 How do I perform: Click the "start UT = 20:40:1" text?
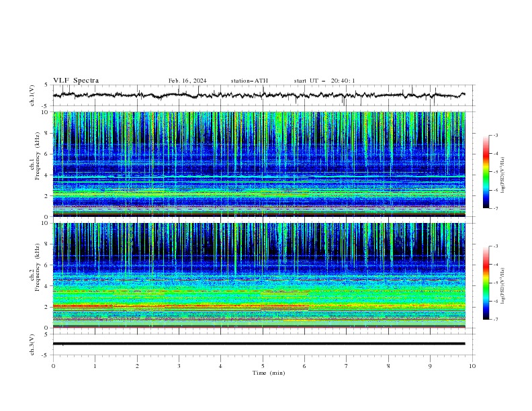324,81
